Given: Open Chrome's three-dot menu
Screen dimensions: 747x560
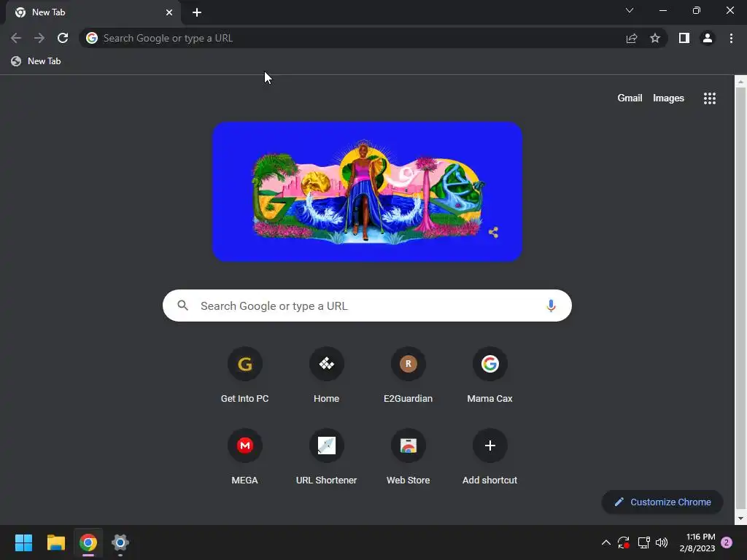Looking at the screenshot, I should click(x=731, y=38).
